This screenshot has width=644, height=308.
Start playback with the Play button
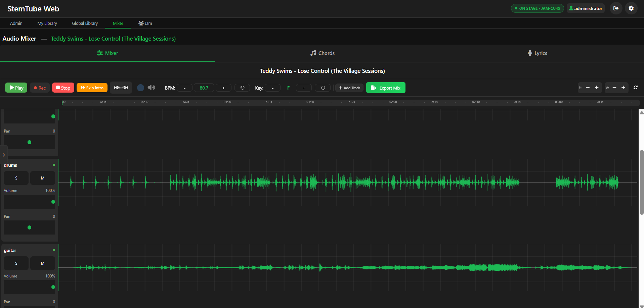[x=16, y=88]
